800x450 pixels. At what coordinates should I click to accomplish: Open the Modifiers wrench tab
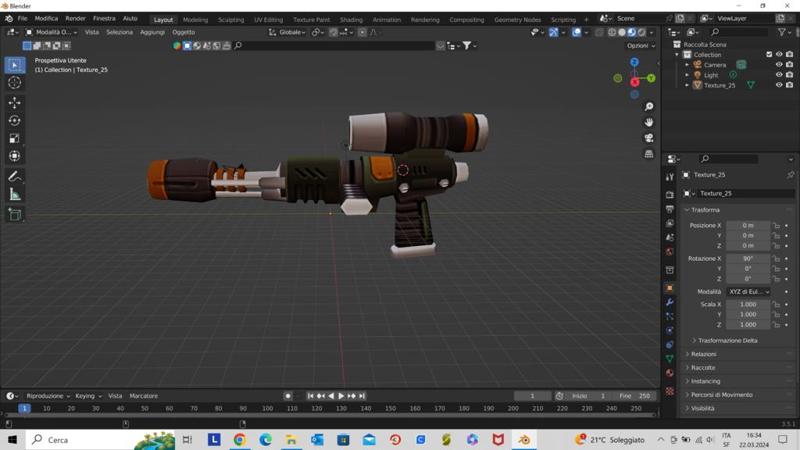(x=670, y=303)
